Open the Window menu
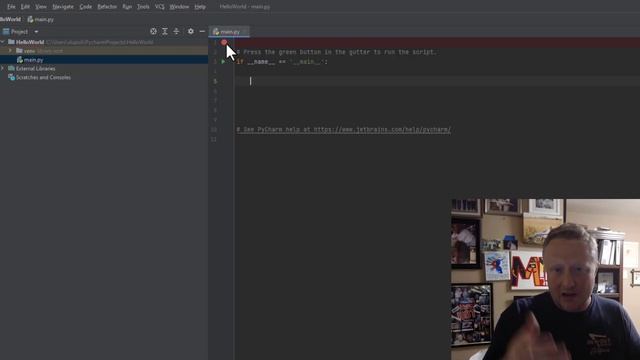 tap(179, 7)
